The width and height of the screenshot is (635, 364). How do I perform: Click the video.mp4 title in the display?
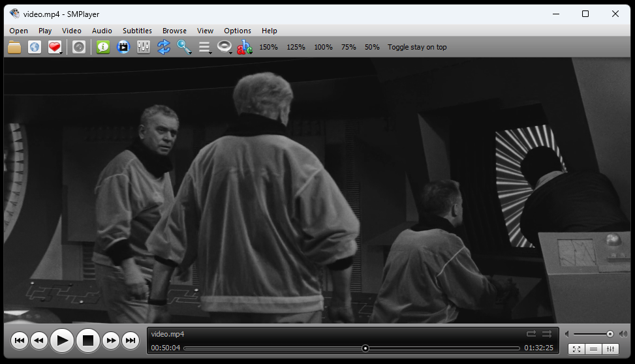pyautogui.click(x=168, y=334)
